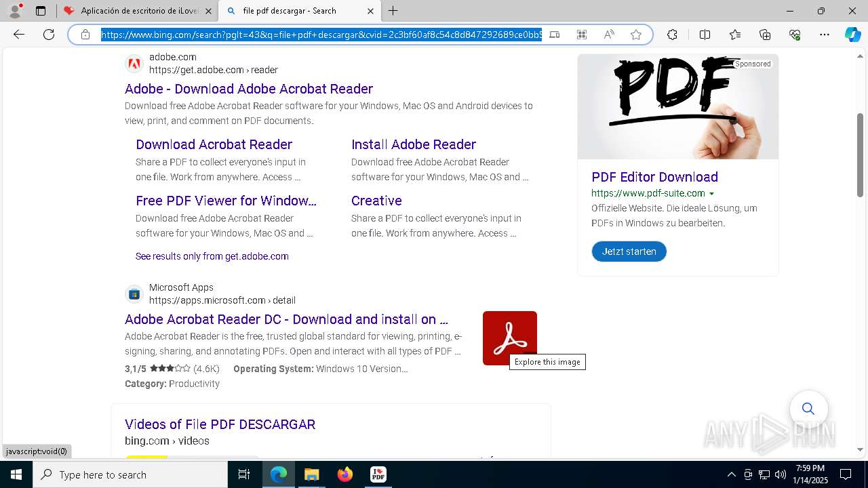Go back to previous page
Image resolution: width=868 pixels, height=488 pixels.
(19, 35)
